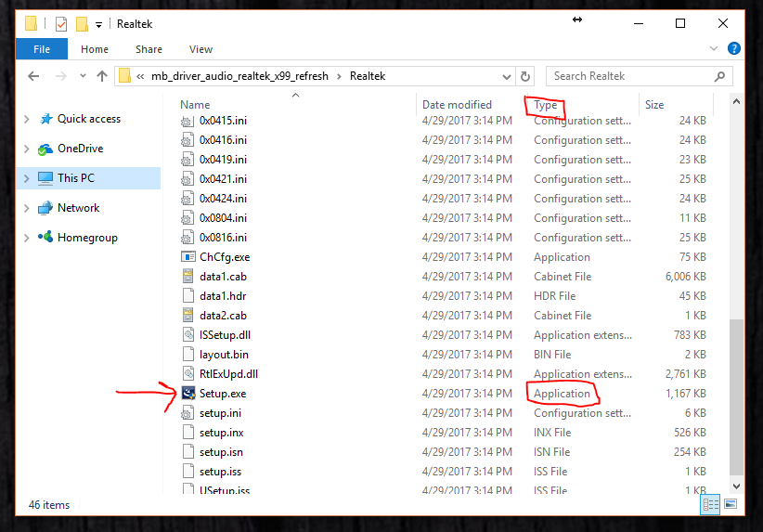The height and width of the screenshot is (532, 763).
Task: Expand the OneDrive tree node
Action: pyautogui.click(x=27, y=149)
